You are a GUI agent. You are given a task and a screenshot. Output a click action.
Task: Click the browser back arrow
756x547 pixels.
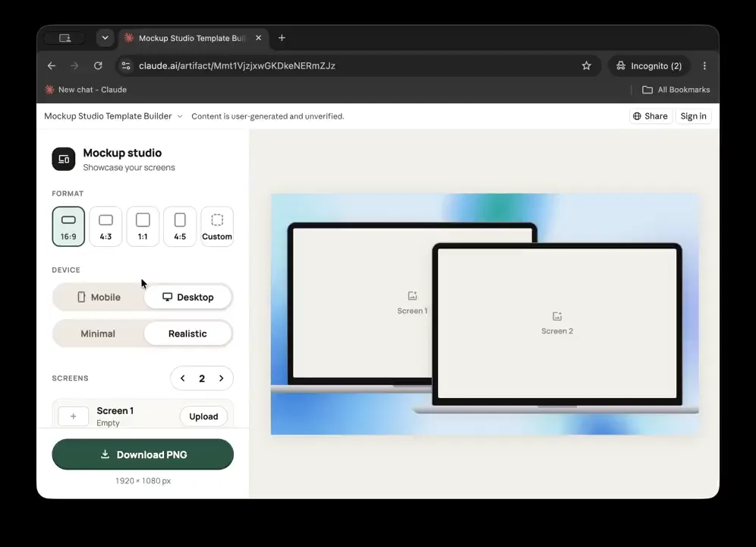click(x=52, y=65)
